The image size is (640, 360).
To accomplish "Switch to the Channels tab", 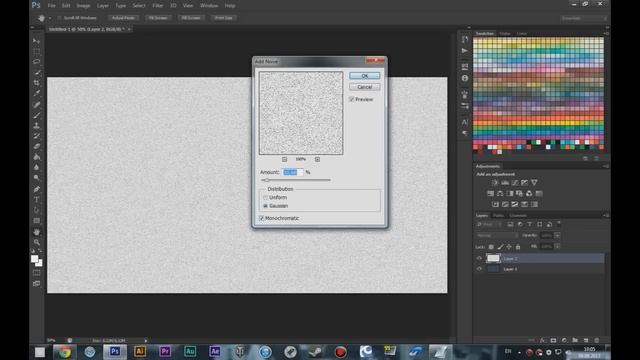I will pos(518,215).
